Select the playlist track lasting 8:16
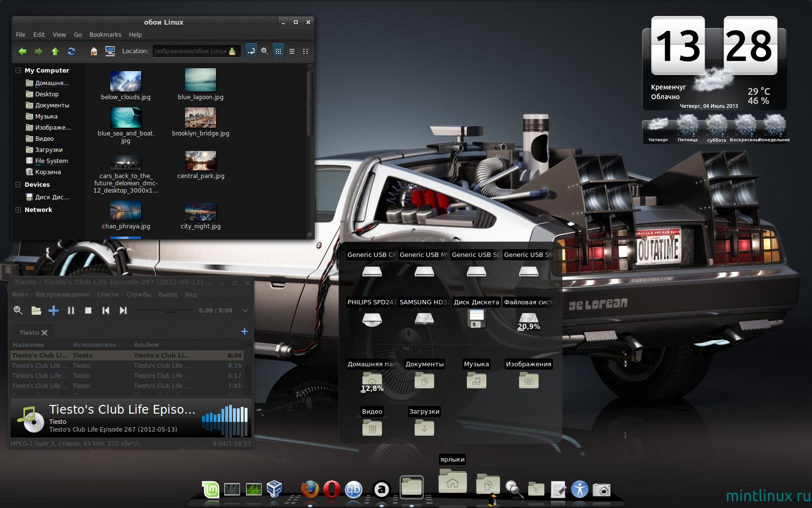Image resolution: width=812 pixels, height=508 pixels. tap(127, 366)
